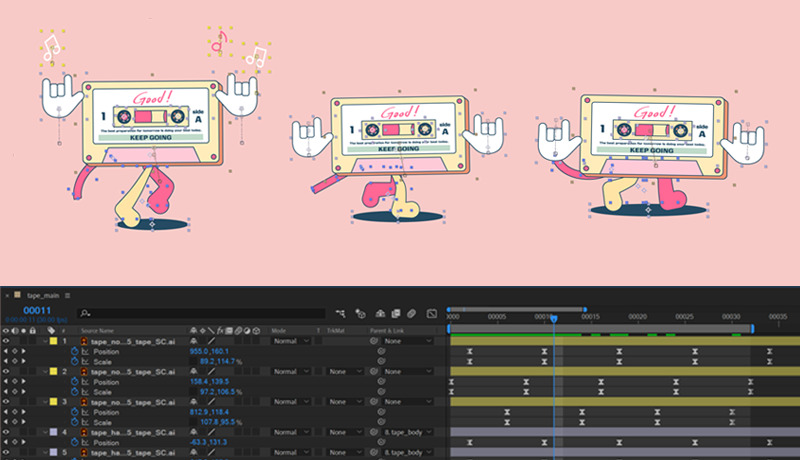Open the Mode dropdown for layer 1
Screen dimensions: 800x460
pyautogui.click(x=290, y=341)
